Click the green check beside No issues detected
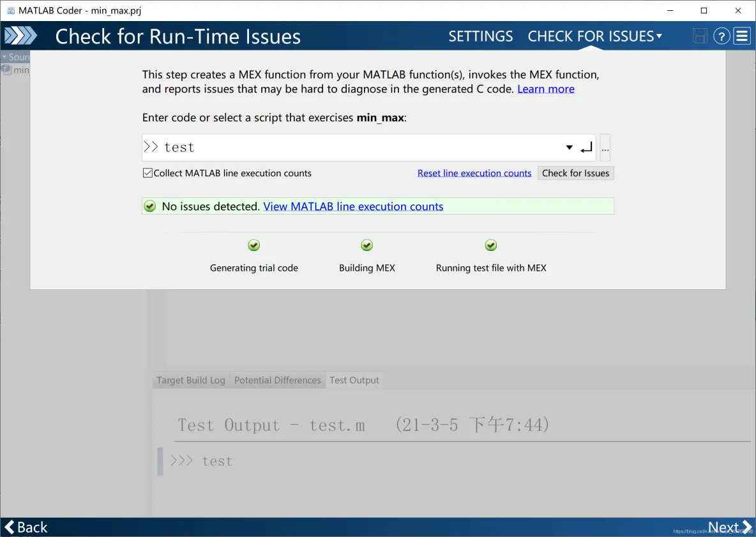 [x=150, y=206]
